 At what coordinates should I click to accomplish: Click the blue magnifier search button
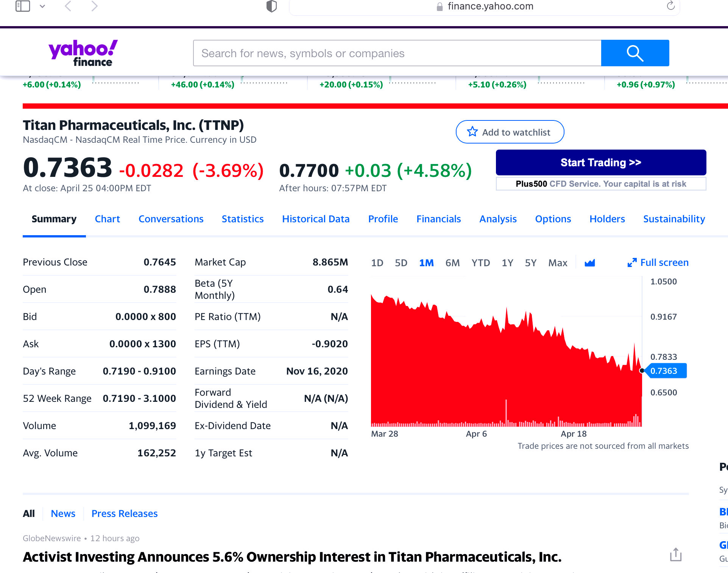tap(635, 53)
